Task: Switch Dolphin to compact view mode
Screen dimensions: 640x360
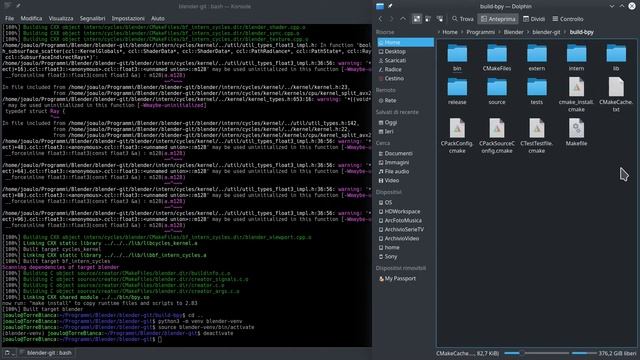Action: pos(428,19)
